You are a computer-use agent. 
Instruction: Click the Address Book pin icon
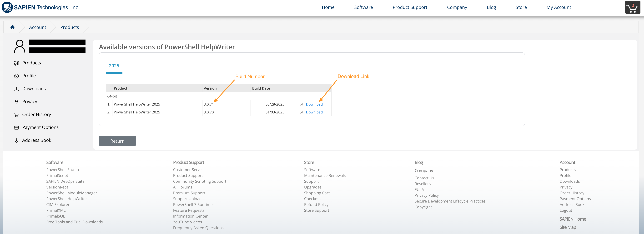click(x=16, y=141)
